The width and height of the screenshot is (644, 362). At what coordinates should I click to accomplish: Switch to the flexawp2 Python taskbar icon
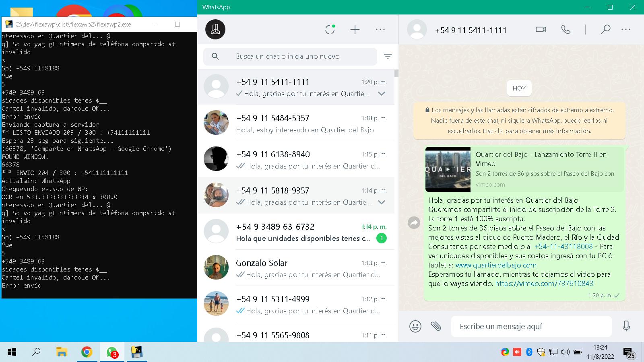137,352
